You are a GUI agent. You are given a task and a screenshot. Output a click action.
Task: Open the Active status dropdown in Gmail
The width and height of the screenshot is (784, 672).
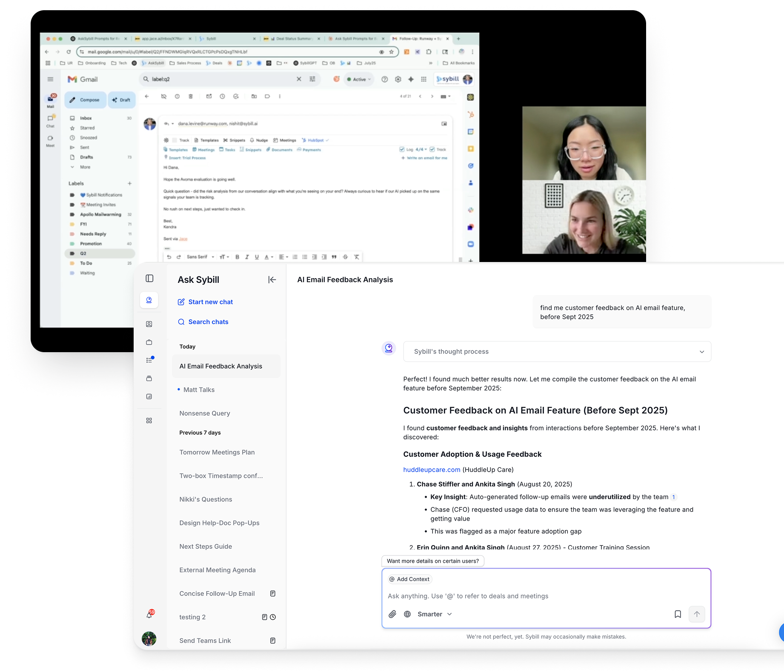point(359,79)
